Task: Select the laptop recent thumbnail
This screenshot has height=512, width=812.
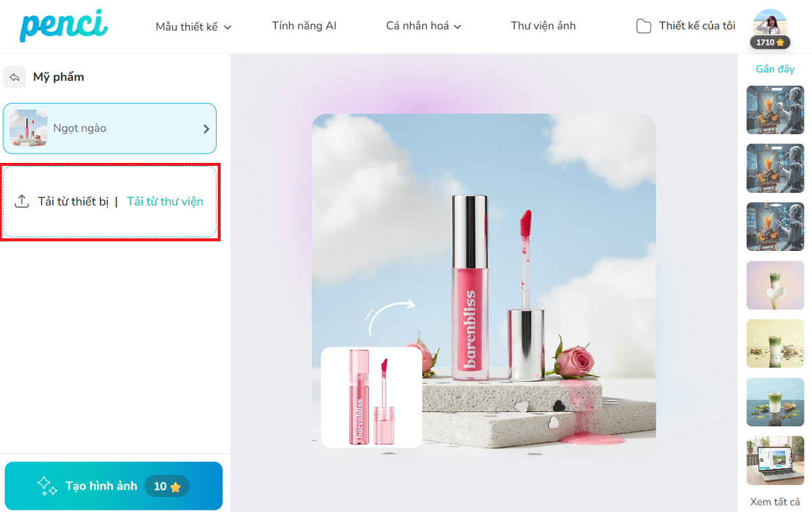Action: [x=775, y=461]
